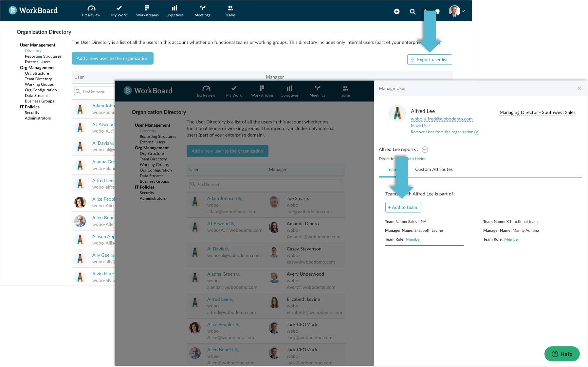Click Alice Peoples photo in front window list
Viewport: 588px width, 367px height.
[x=195, y=328]
